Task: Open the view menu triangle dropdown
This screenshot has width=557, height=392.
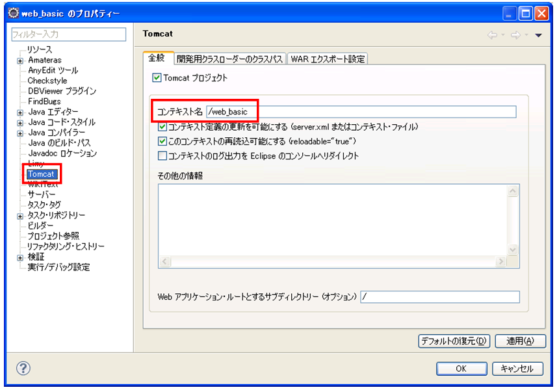Action: (x=538, y=35)
